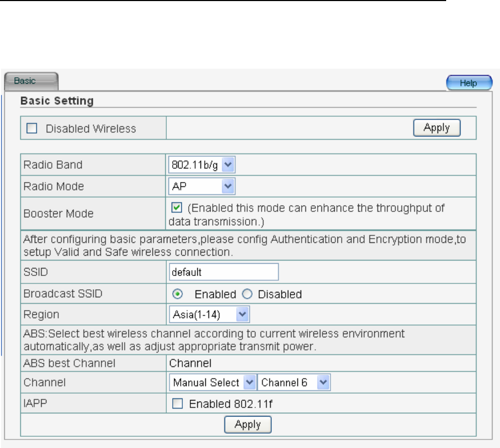The image size is (500, 448).
Task: Open the Region dropdown
Action: [209, 314]
